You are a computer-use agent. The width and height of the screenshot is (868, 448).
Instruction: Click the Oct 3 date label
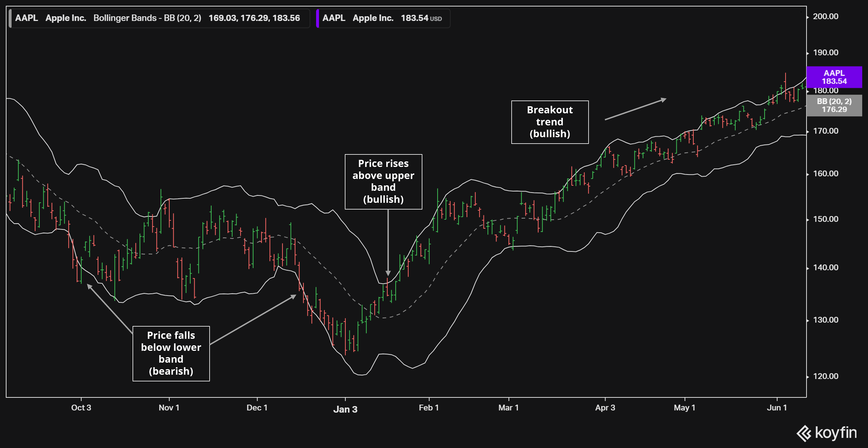click(x=81, y=408)
